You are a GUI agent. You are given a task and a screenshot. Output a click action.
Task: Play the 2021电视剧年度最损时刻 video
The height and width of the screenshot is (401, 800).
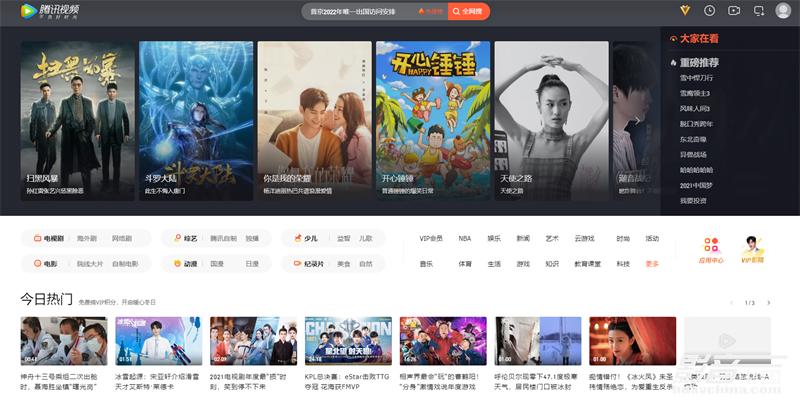coord(254,341)
